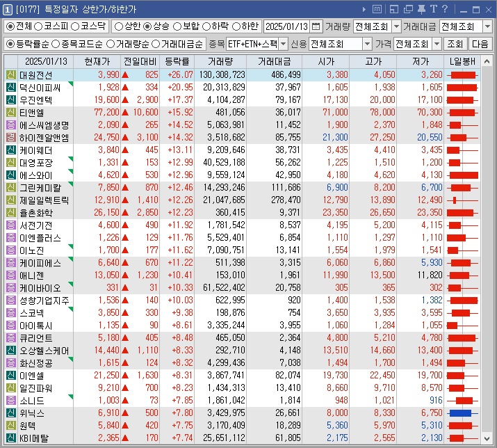
Task: Sort by 등락률순 radio option
Action: (10, 44)
